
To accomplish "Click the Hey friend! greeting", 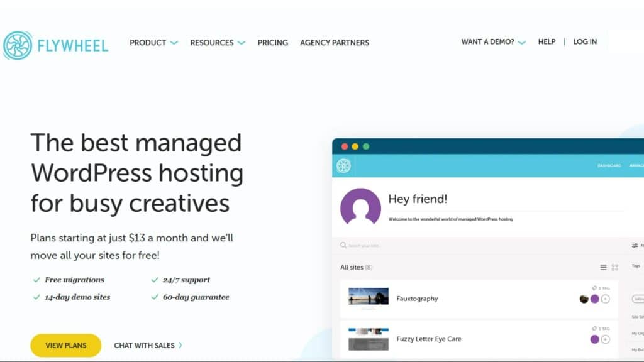I will pos(418,199).
